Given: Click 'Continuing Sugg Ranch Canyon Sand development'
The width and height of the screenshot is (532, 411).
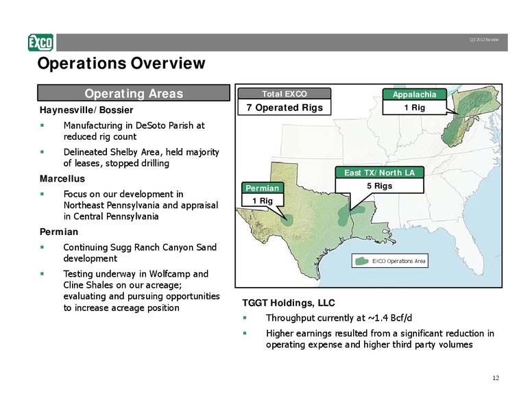Looking at the screenshot, I should [140, 253].
